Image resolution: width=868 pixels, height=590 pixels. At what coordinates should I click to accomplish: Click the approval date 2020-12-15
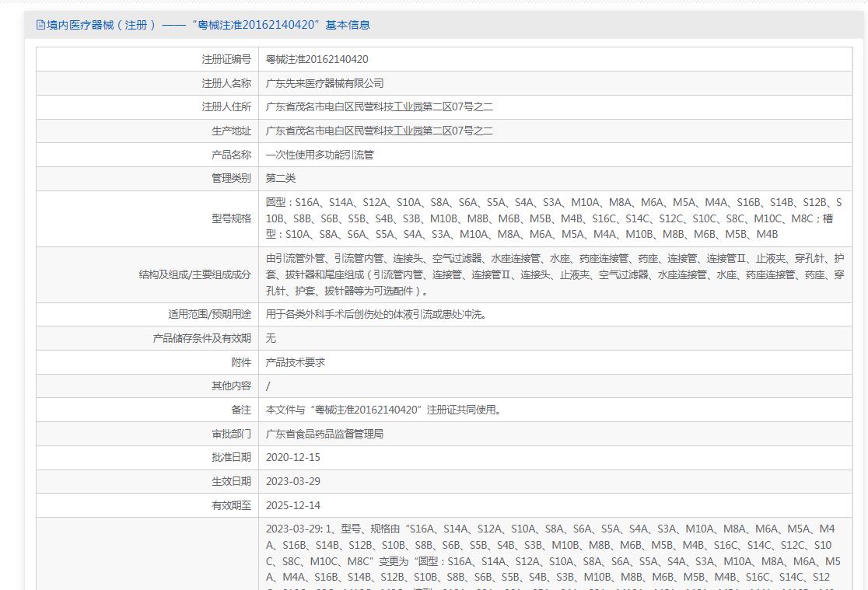pos(292,458)
